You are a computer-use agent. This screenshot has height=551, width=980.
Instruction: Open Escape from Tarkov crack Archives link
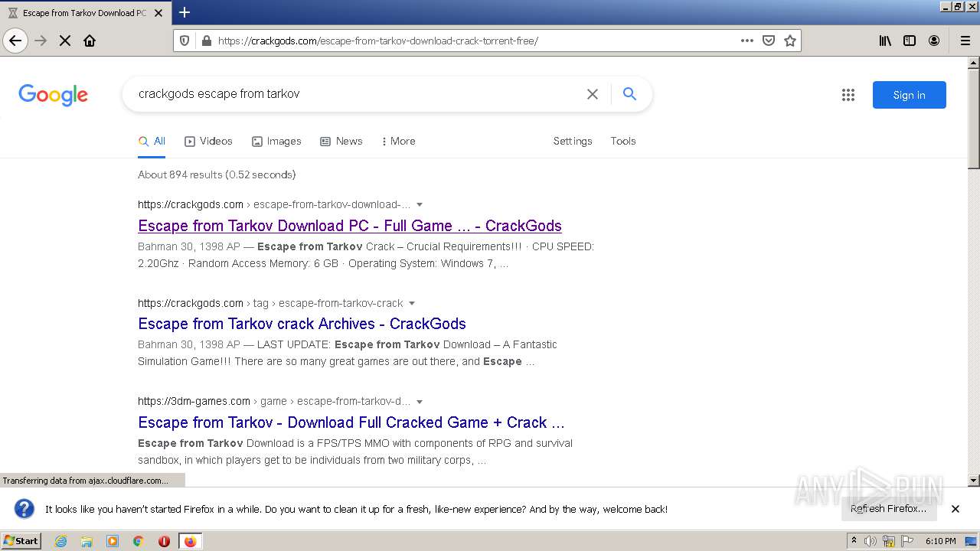302,324
